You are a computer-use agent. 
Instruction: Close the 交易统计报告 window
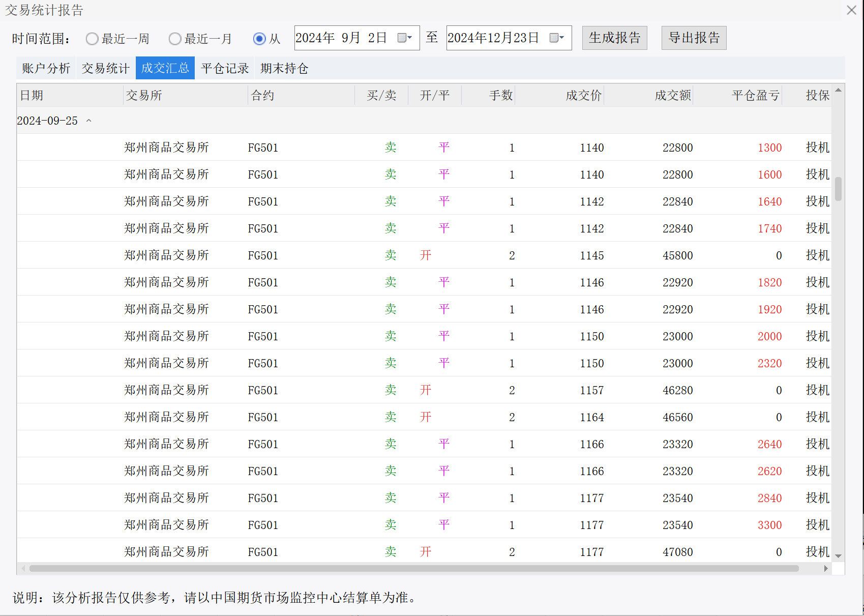click(851, 10)
